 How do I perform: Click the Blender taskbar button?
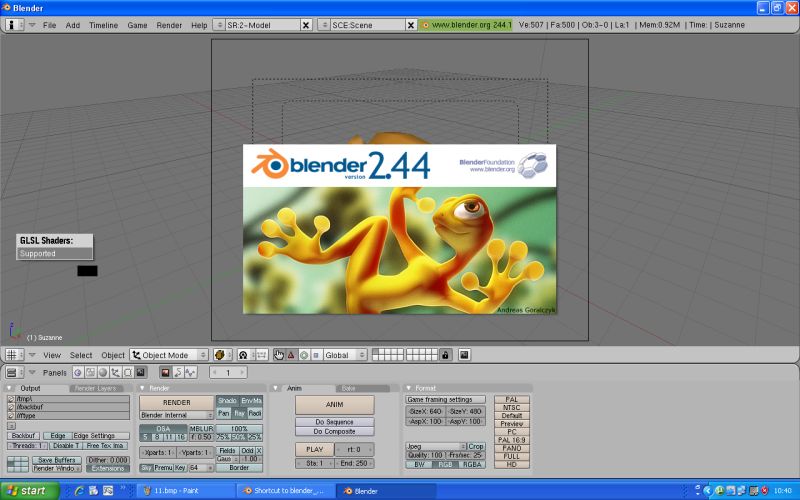(386, 491)
